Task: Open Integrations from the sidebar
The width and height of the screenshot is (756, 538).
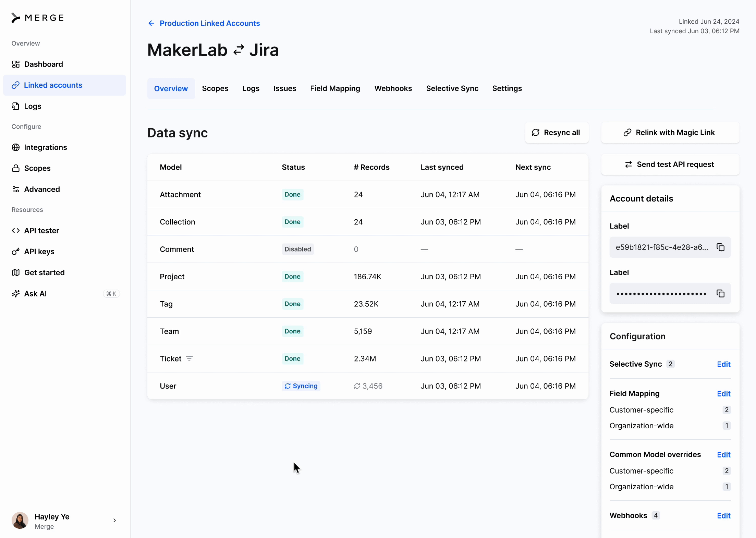Action: (64, 147)
